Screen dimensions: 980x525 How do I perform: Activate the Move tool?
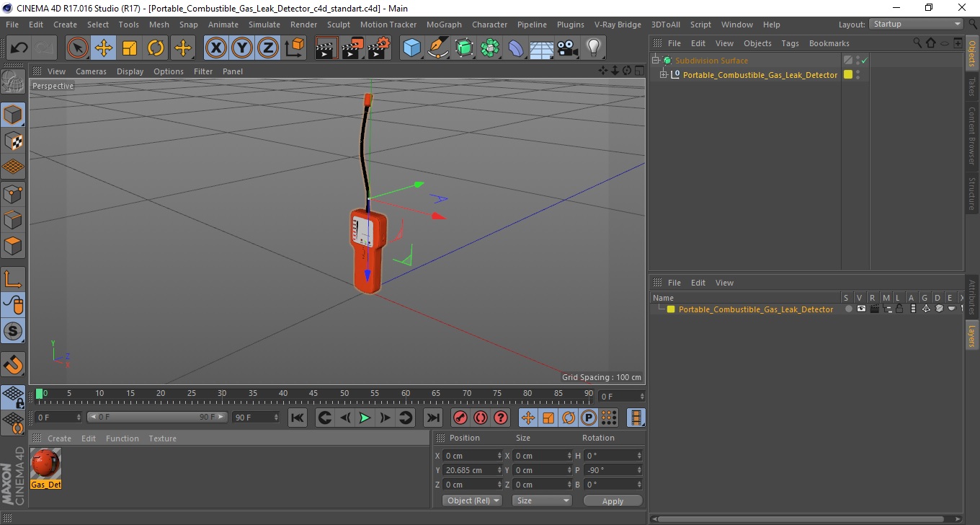click(x=104, y=48)
